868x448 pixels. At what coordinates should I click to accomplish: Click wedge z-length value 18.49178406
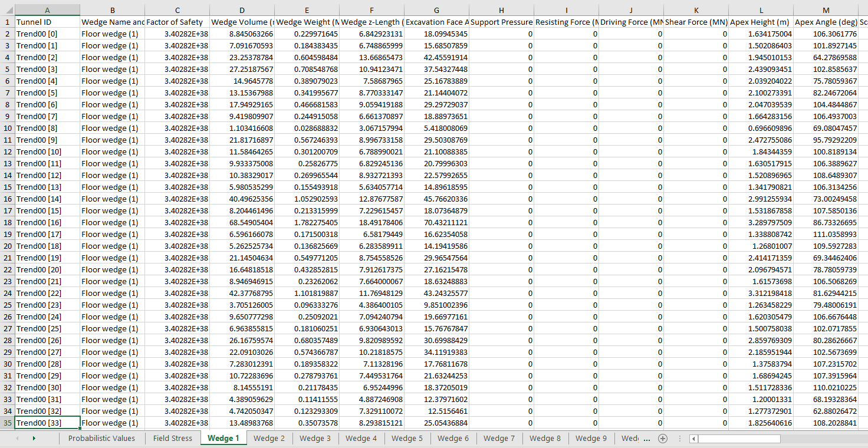point(371,222)
